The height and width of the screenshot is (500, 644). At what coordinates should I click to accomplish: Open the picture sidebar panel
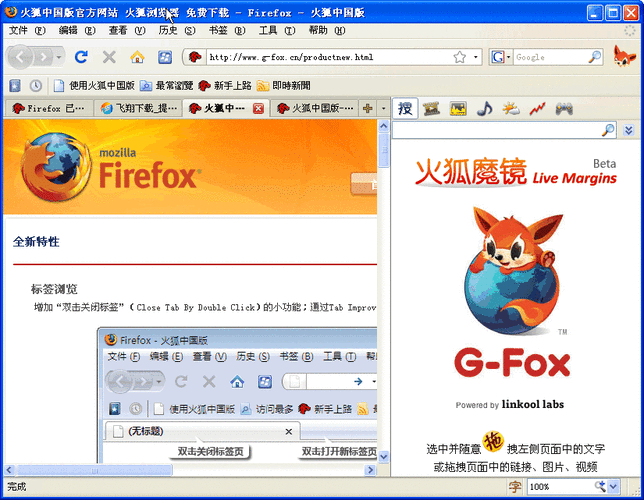[458, 108]
